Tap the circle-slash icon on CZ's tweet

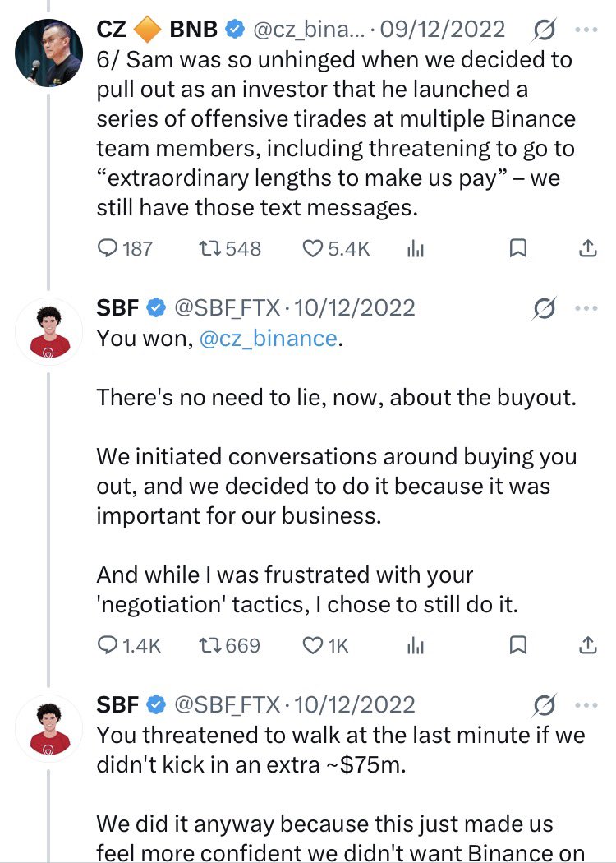coord(543,30)
